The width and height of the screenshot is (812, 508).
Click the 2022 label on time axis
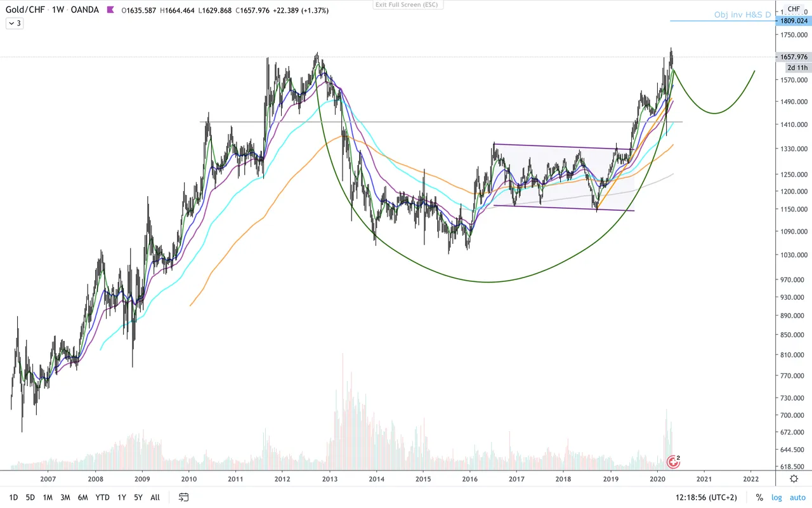pyautogui.click(x=750, y=479)
